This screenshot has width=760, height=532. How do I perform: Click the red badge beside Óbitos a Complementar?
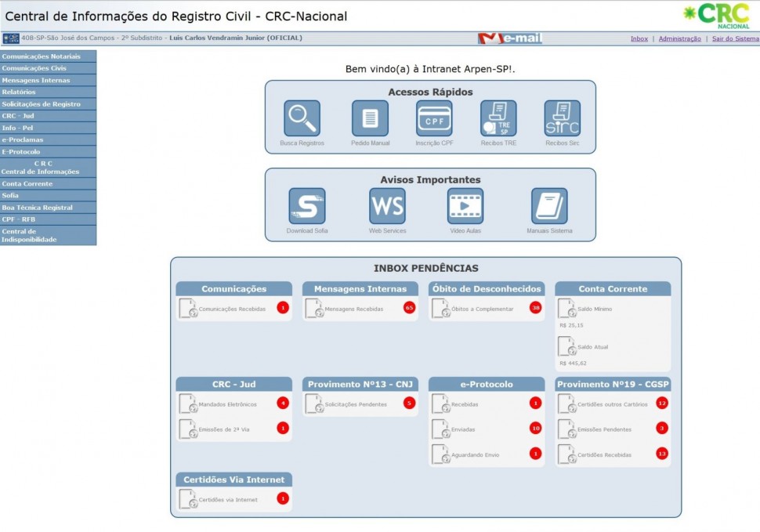535,308
